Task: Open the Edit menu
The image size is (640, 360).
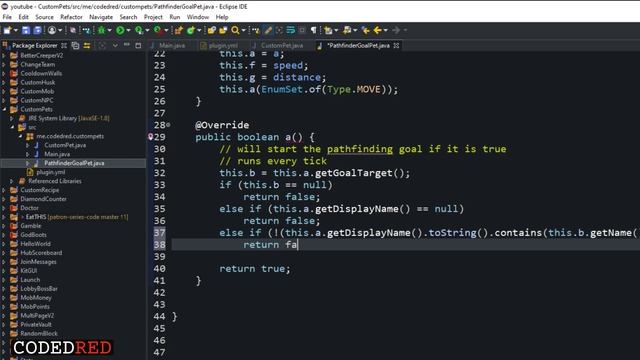Action: (23, 17)
